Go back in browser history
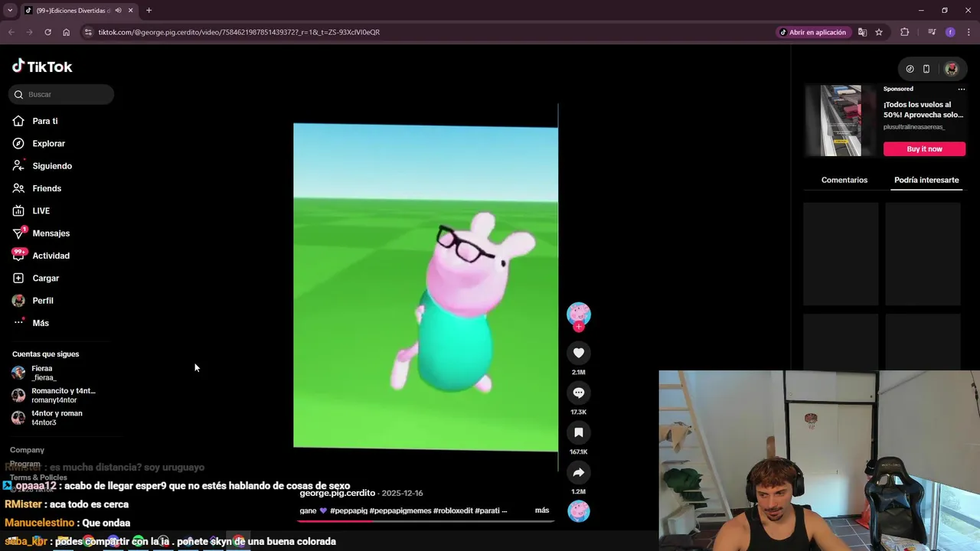 [11, 32]
